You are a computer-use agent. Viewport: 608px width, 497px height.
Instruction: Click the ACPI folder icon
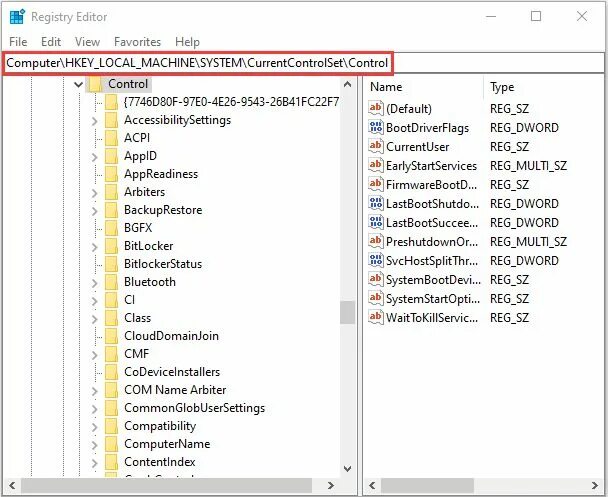click(x=111, y=138)
